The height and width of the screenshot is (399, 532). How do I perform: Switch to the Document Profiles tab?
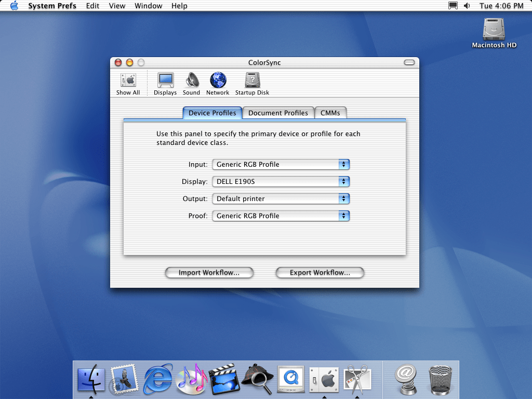278,113
